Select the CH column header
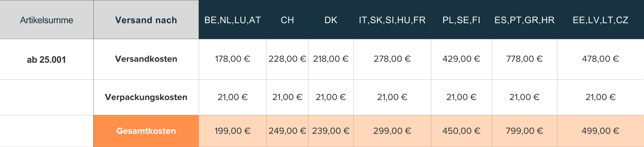 pyautogui.click(x=287, y=20)
